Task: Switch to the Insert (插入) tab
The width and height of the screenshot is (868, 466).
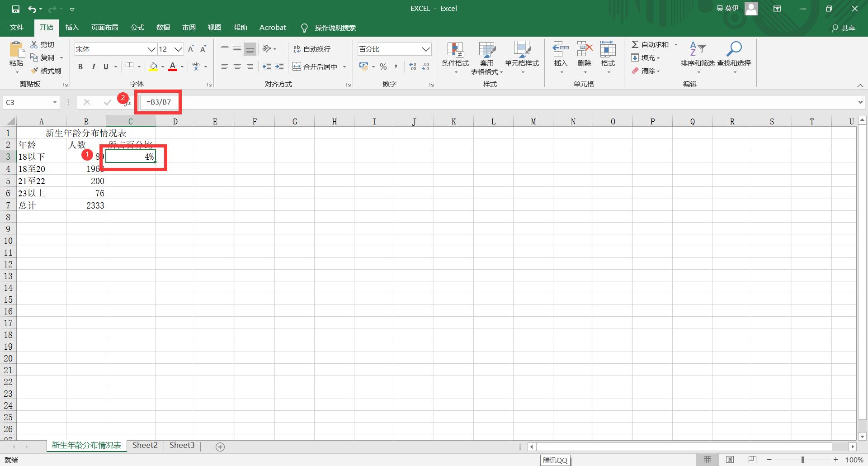Action: tap(72, 28)
